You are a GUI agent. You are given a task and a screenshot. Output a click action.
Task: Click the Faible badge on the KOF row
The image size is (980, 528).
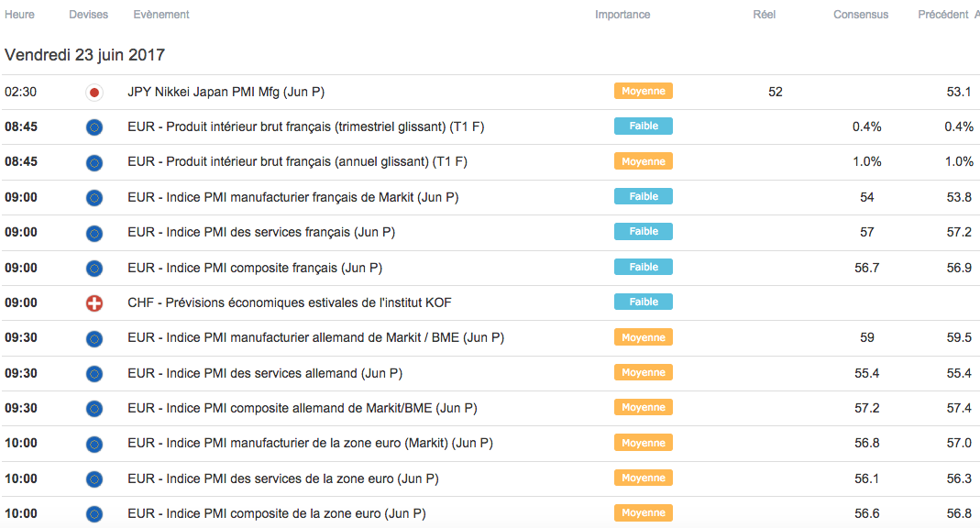point(644,302)
